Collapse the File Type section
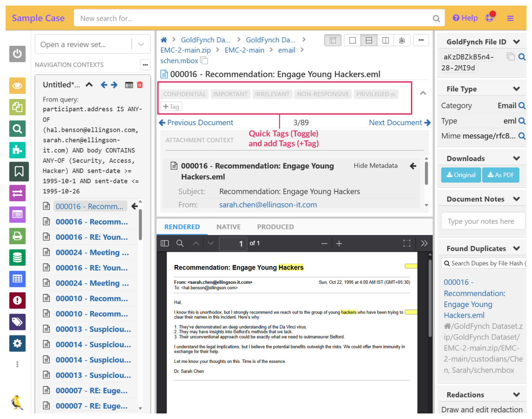The height and width of the screenshot is (419, 532). [516, 89]
